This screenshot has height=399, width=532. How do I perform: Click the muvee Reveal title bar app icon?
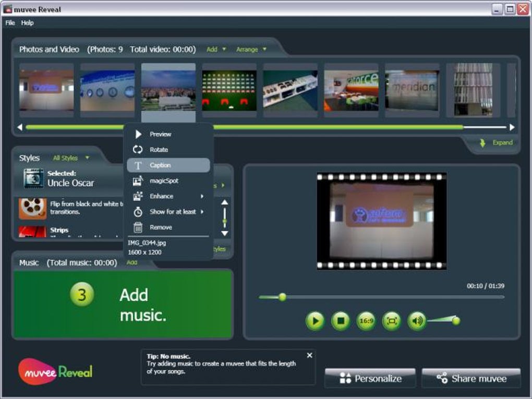[x=7, y=9]
